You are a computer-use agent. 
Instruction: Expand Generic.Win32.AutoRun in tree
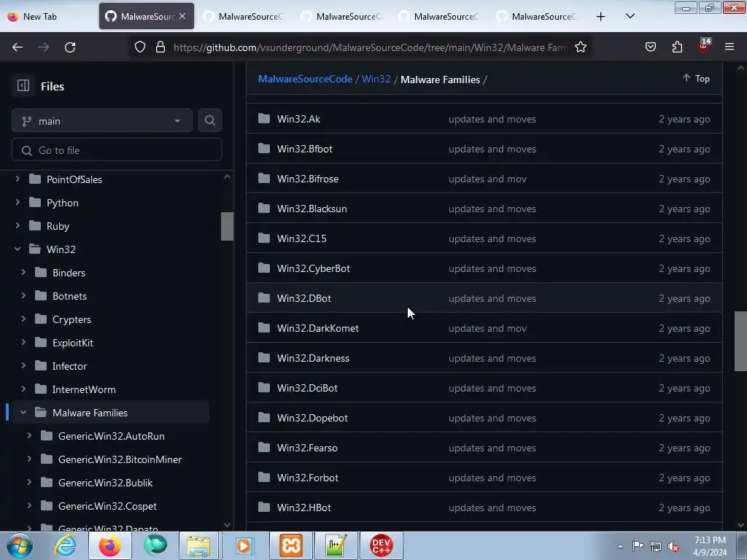(29, 436)
